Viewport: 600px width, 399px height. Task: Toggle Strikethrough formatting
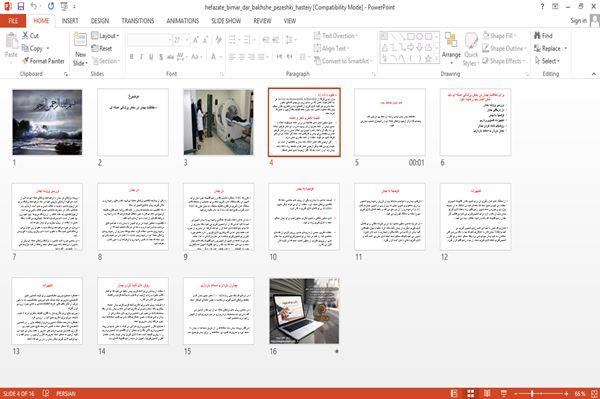click(x=170, y=57)
